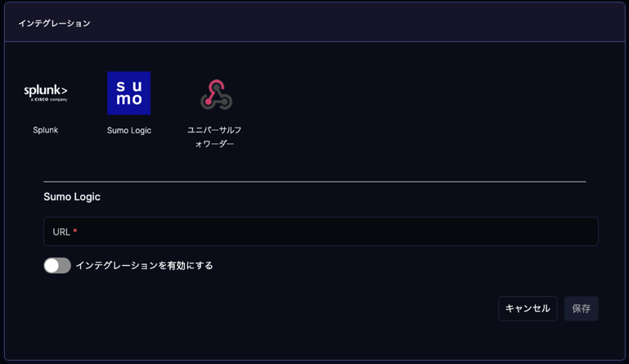629x364 pixels.
Task: Click the white knob of the toggle
Action: tap(52, 265)
